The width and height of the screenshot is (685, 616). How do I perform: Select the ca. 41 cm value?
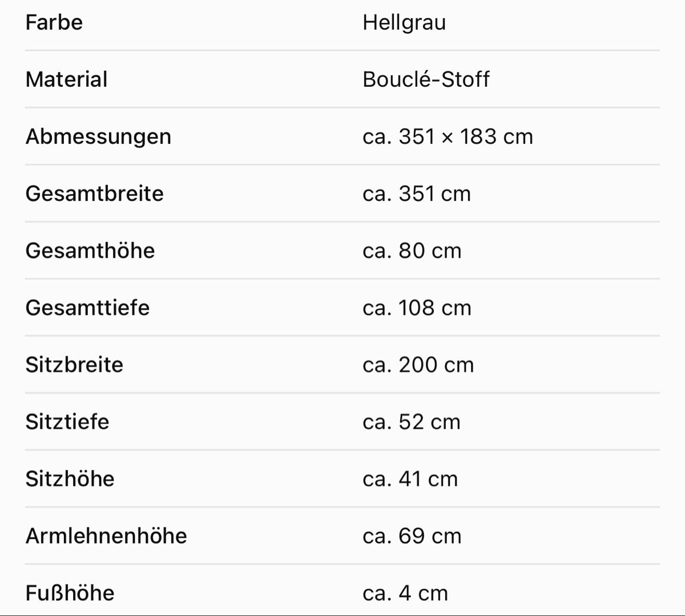coord(410,479)
